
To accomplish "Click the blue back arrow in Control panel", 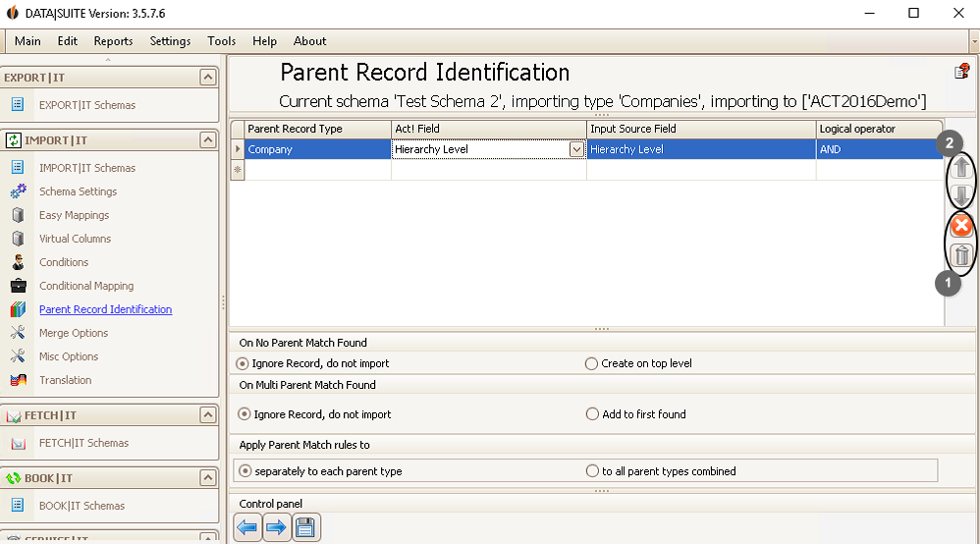I will [247, 527].
